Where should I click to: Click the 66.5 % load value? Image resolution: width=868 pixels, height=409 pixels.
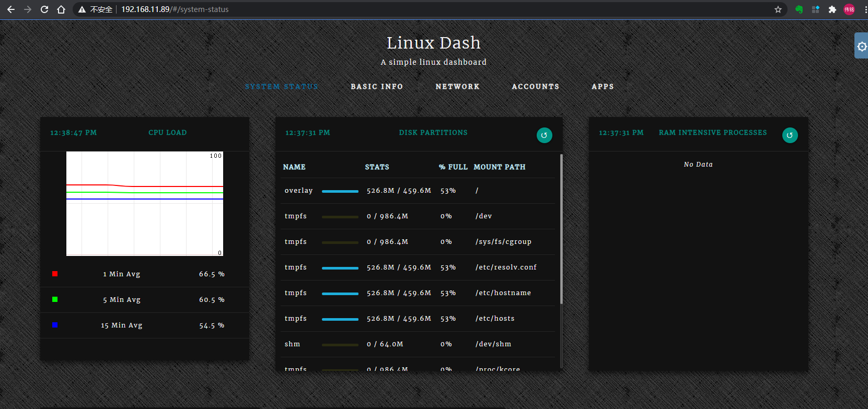coord(212,274)
